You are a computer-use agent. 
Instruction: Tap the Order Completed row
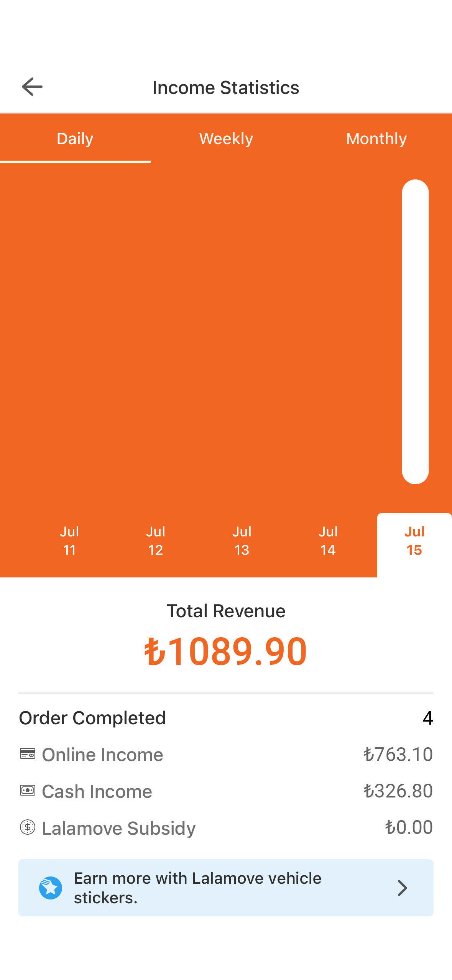(x=226, y=718)
